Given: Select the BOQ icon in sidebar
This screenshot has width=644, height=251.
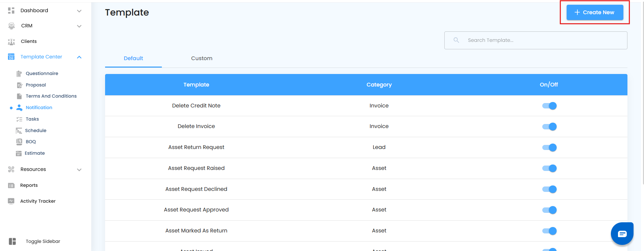Looking at the screenshot, I should coord(19,142).
